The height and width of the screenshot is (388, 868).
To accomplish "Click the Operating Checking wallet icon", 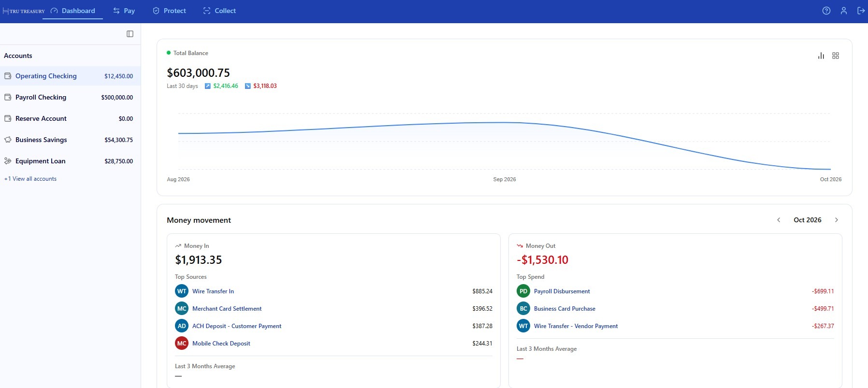I will 8,76.
